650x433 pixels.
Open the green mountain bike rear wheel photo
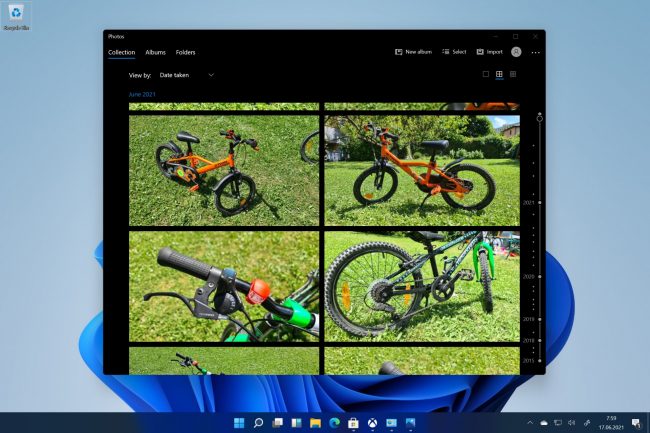point(422,286)
